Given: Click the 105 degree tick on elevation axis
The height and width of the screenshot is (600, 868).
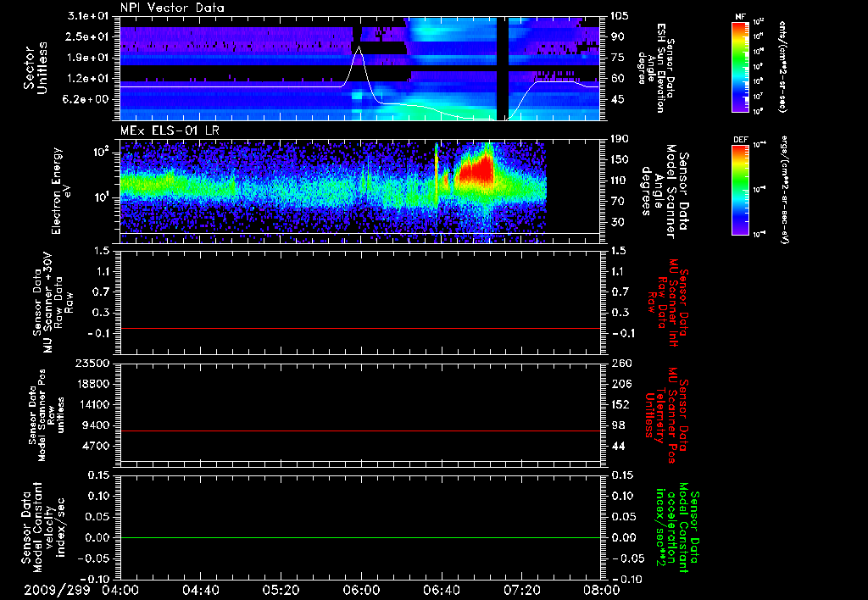Looking at the screenshot, I should click(x=620, y=16).
